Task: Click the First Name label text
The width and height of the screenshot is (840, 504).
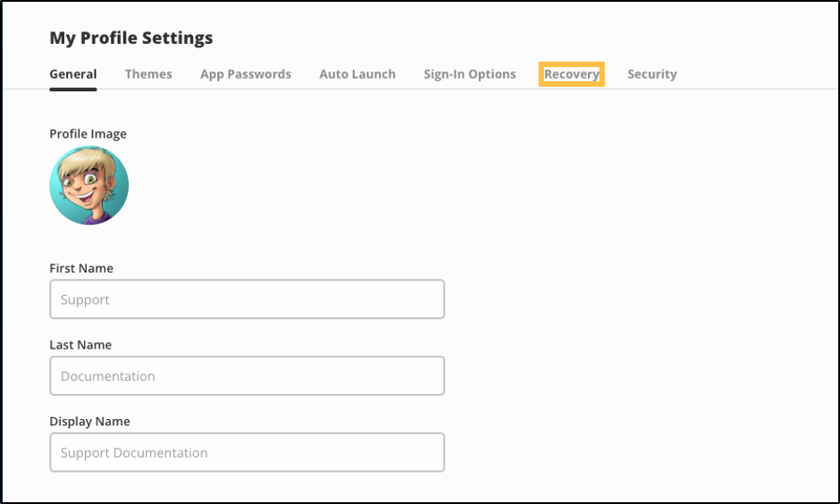Action: tap(81, 268)
